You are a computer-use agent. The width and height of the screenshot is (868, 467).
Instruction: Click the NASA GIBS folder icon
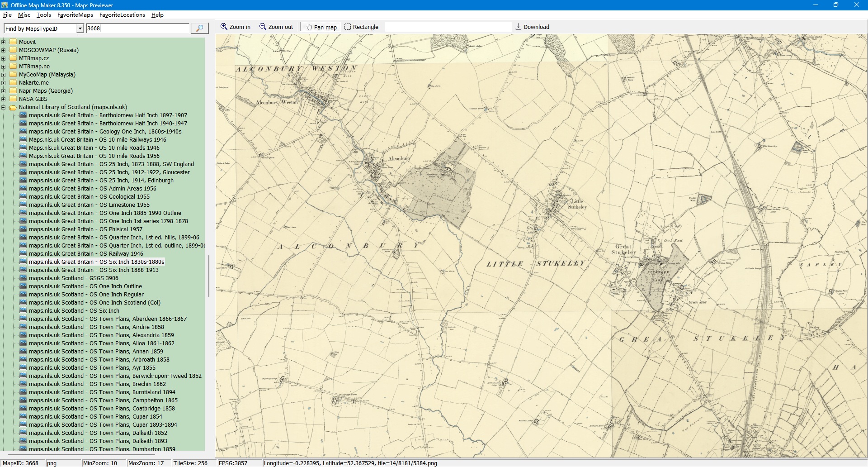[x=13, y=99]
